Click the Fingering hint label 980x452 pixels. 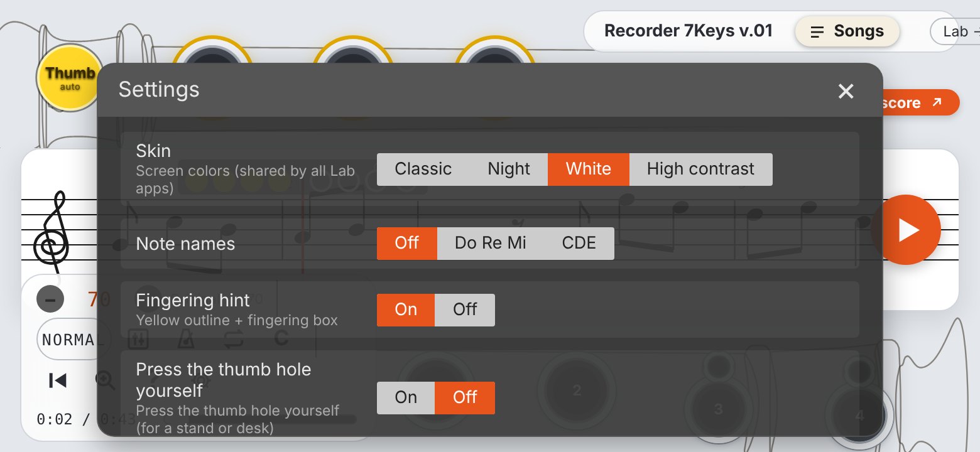[x=193, y=301]
